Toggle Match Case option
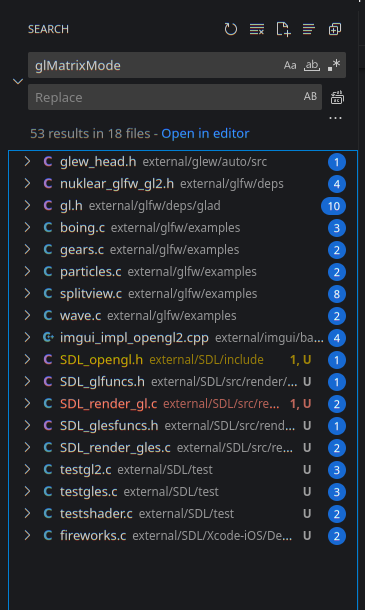Viewport: 365px width, 610px height. pyautogui.click(x=290, y=65)
